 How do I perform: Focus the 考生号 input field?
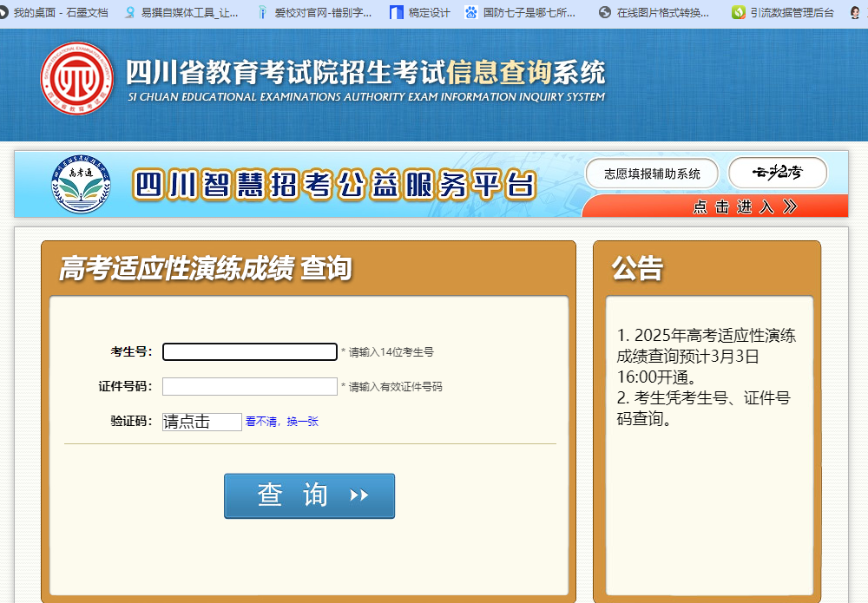pyautogui.click(x=249, y=351)
